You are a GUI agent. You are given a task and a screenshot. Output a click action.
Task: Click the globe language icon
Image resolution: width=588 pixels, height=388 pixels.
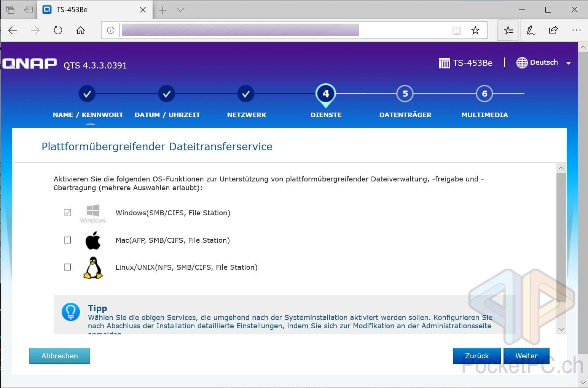pos(522,63)
